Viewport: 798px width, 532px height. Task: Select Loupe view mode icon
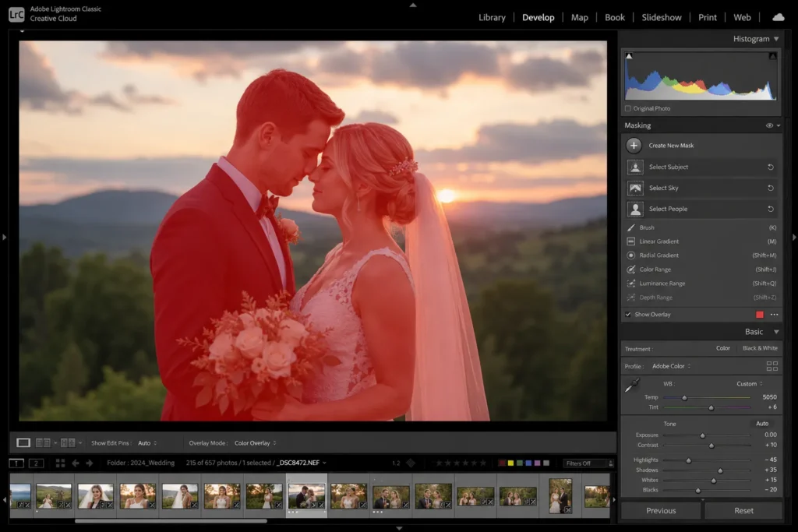[x=23, y=443]
